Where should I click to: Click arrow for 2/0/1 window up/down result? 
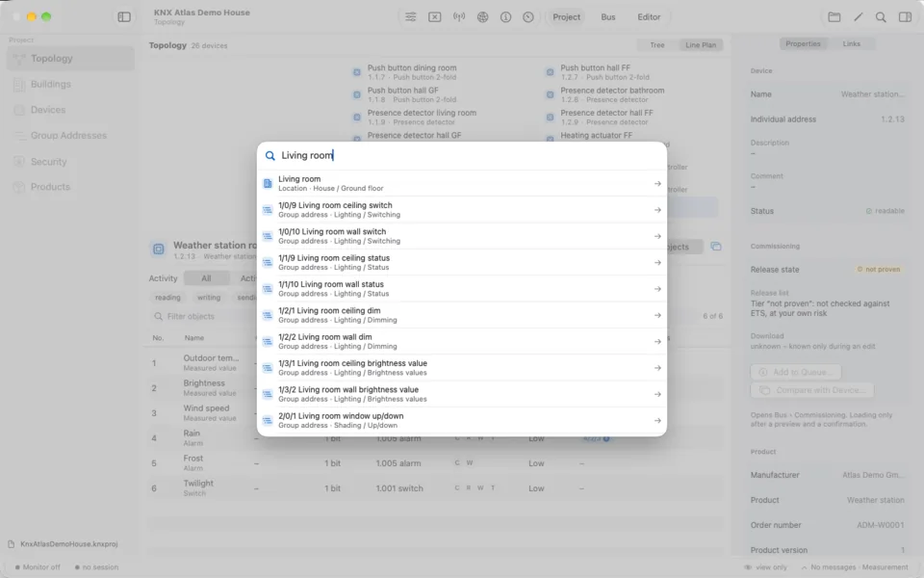click(657, 421)
